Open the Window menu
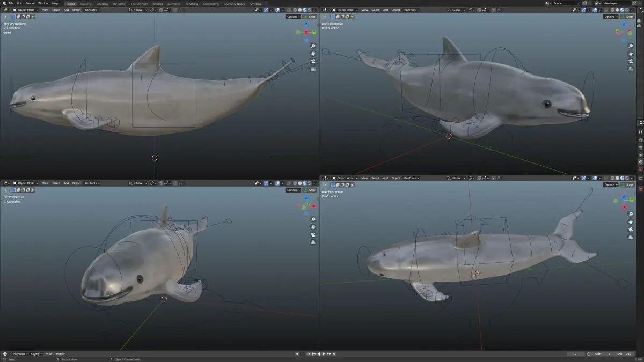The image size is (644, 362). pyautogui.click(x=43, y=3)
